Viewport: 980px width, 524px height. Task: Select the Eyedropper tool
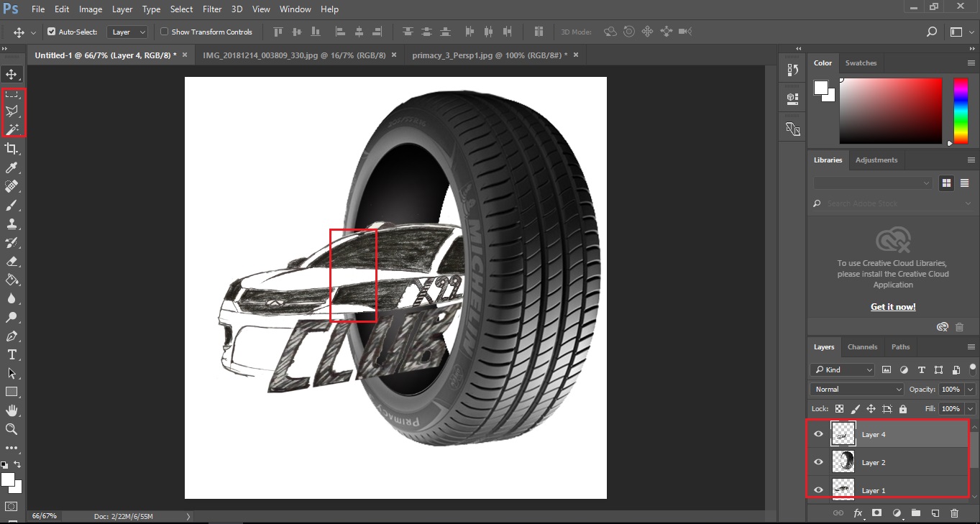tap(12, 167)
